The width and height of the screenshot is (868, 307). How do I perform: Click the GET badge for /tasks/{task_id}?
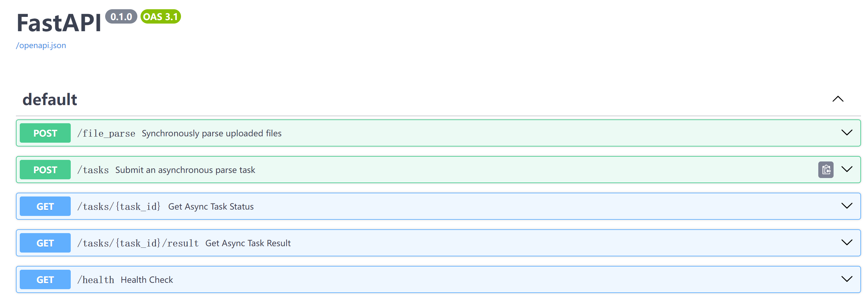point(45,206)
